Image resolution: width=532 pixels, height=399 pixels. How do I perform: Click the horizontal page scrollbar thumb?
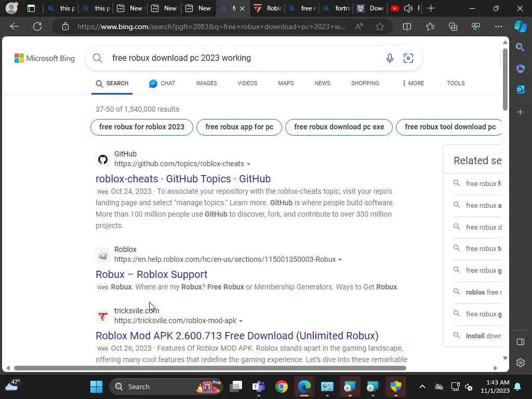point(210,368)
